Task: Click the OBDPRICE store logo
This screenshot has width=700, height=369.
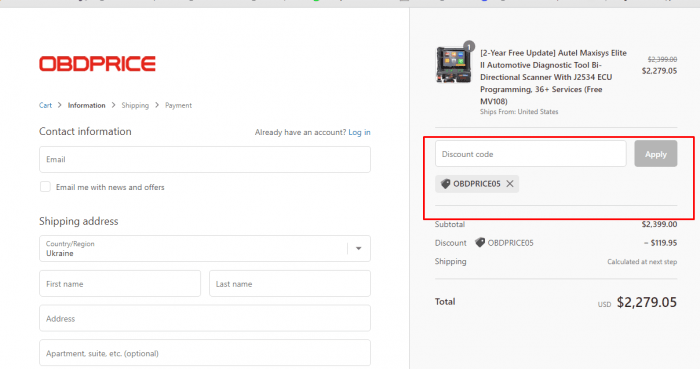Action: click(x=97, y=64)
